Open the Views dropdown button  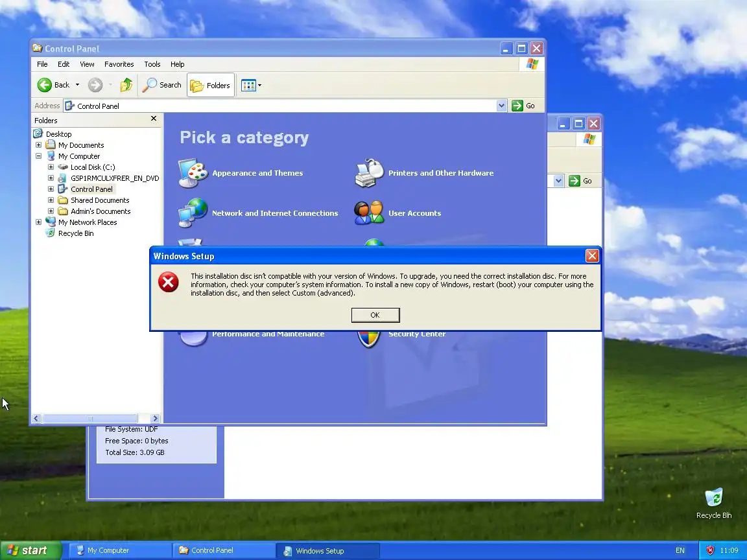click(x=251, y=86)
